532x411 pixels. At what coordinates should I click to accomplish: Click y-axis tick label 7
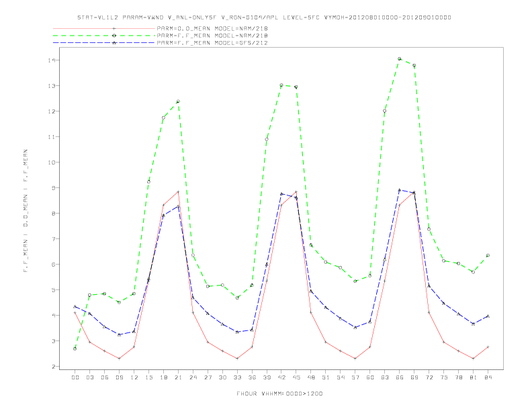point(54,238)
